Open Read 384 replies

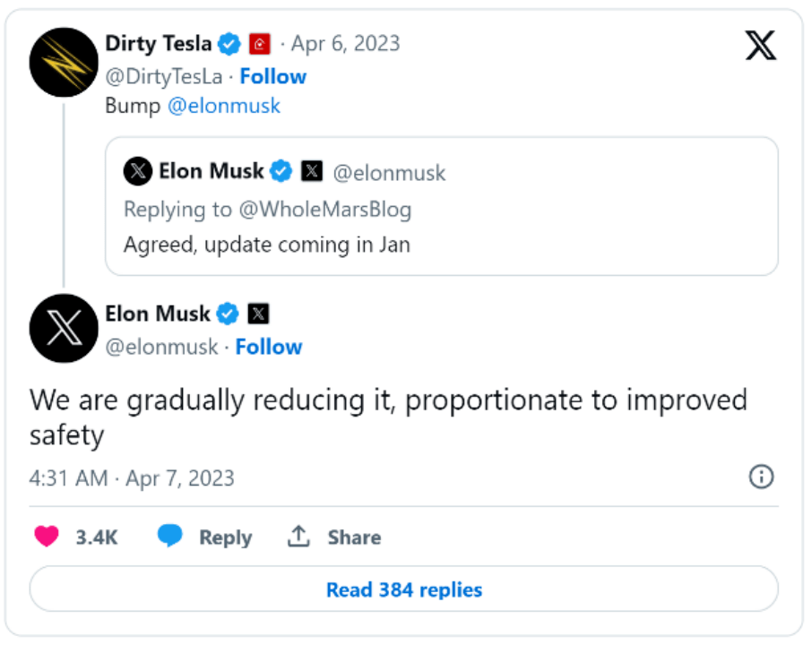coord(404,589)
